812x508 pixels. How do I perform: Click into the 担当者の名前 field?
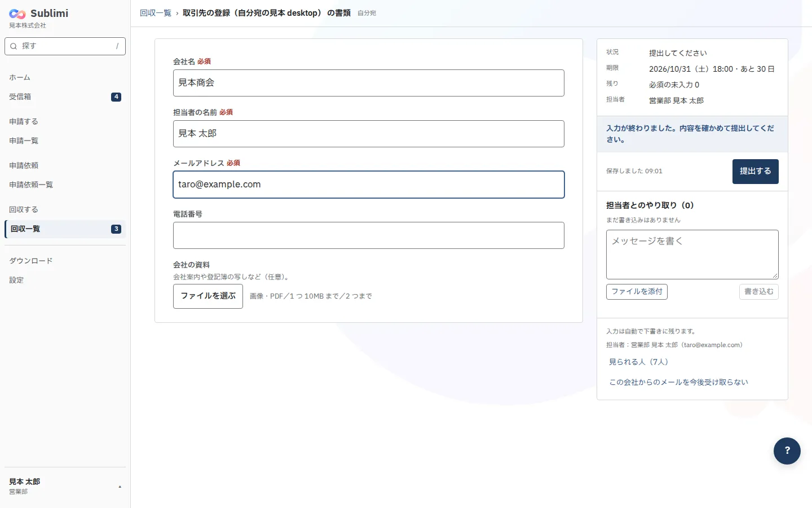(369, 134)
